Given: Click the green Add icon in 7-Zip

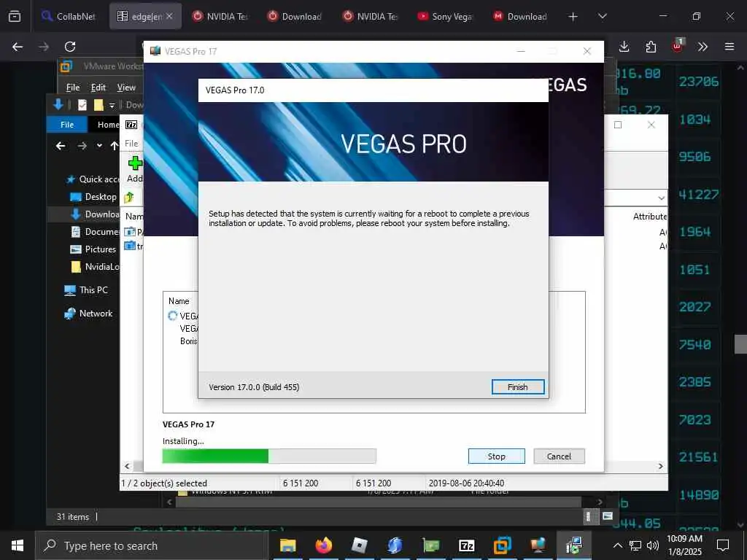Looking at the screenshot, I should coord(135,163).
